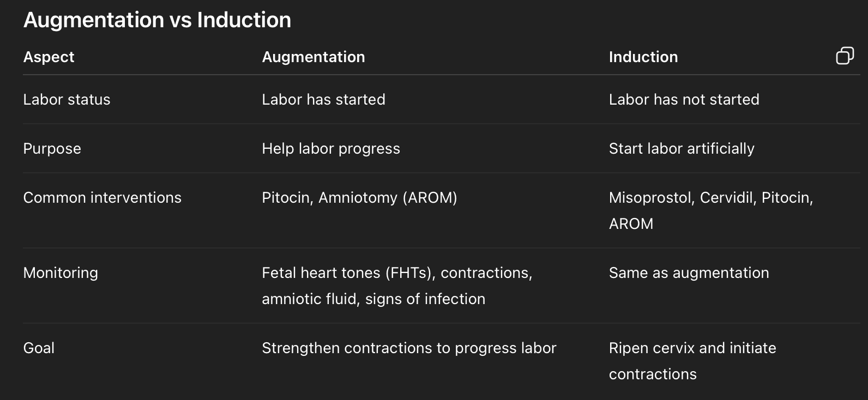Click the Augmentation vs Induction heading
This screenshot has height=400, width=868.
157,20
